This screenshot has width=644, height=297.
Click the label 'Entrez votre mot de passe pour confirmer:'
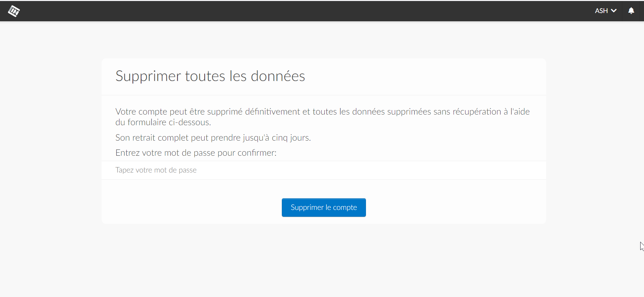tap(196, 153)
